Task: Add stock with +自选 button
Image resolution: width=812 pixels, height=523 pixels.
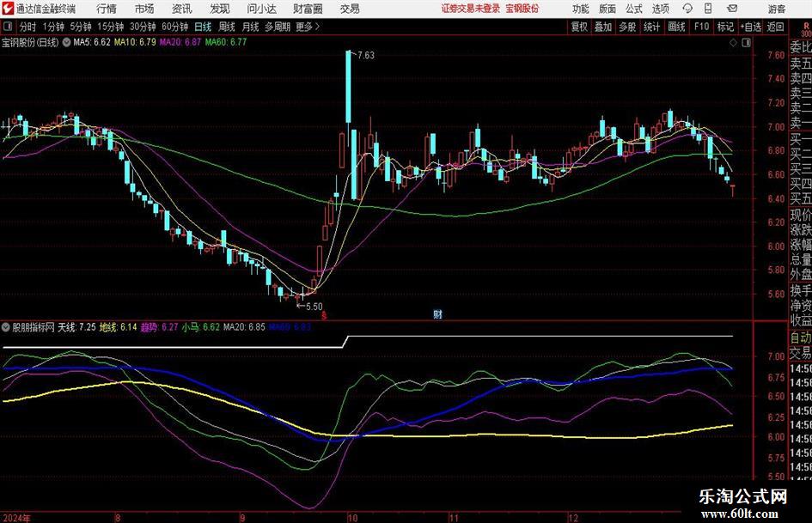Action: [x=751, y=27]
